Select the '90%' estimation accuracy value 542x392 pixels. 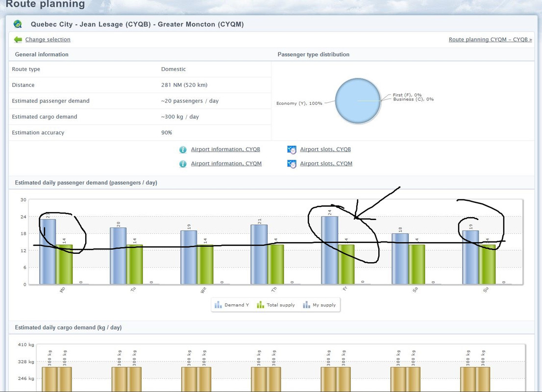(x=167, y=133)
